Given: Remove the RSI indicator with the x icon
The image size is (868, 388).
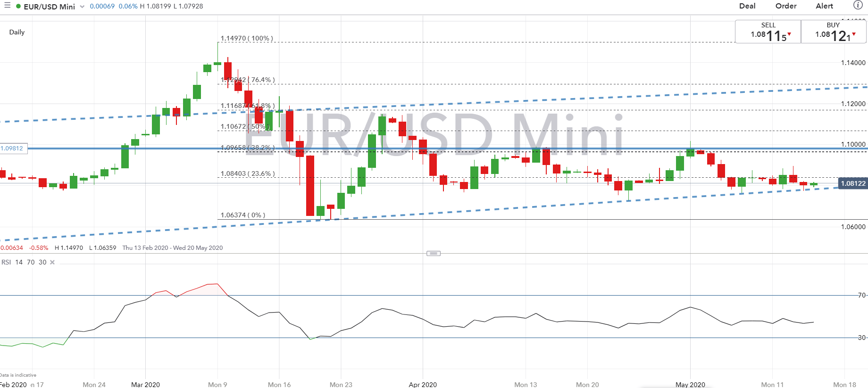Looking at the screenshot, I should tap(52, 262).
